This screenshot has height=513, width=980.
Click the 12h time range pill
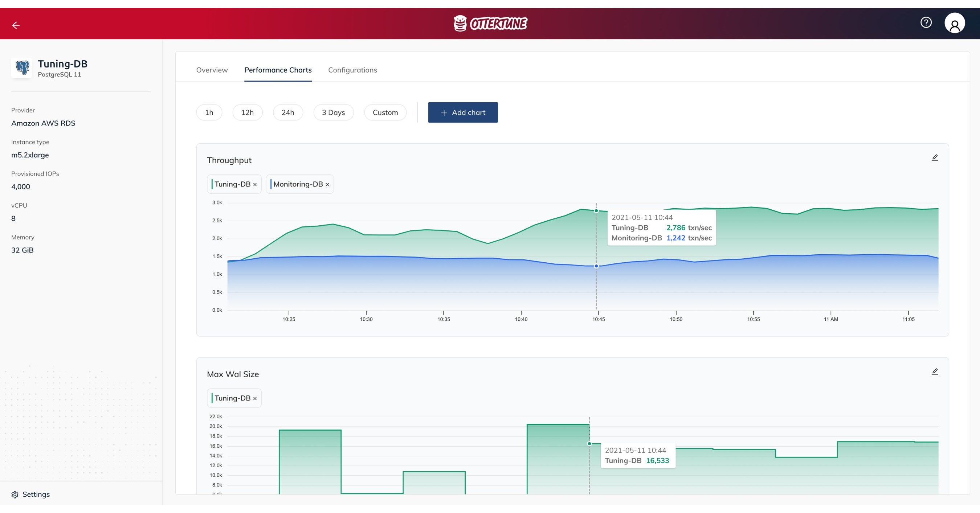(x=247, y=112)
